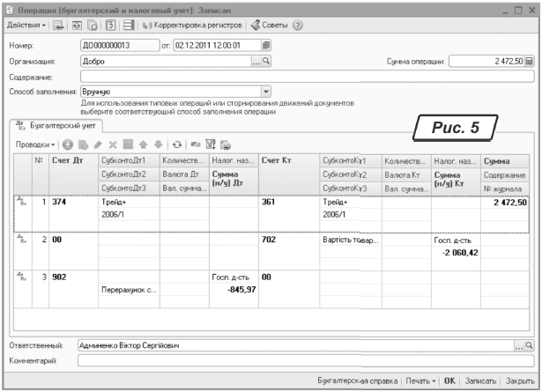The image size is (542, 392).
Task: Click the OK button
Action: point(449,381)
